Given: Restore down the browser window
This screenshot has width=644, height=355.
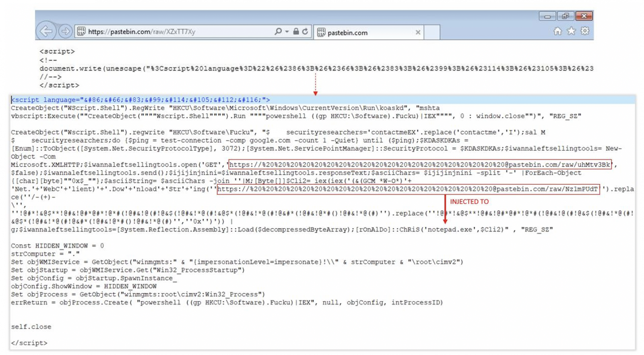Looking at the screenshot, I should pos(566,16).
